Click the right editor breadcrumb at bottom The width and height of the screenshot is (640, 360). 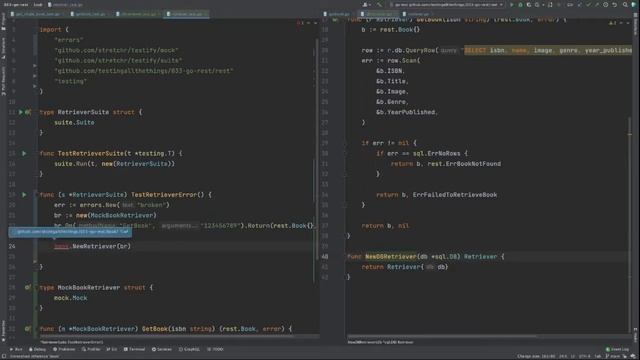tap(380, 342)
